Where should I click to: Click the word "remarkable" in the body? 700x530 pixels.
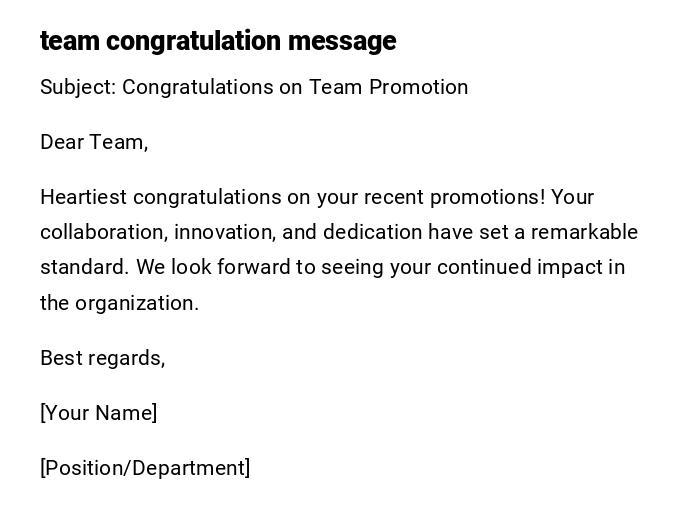[x=584, y=232]
